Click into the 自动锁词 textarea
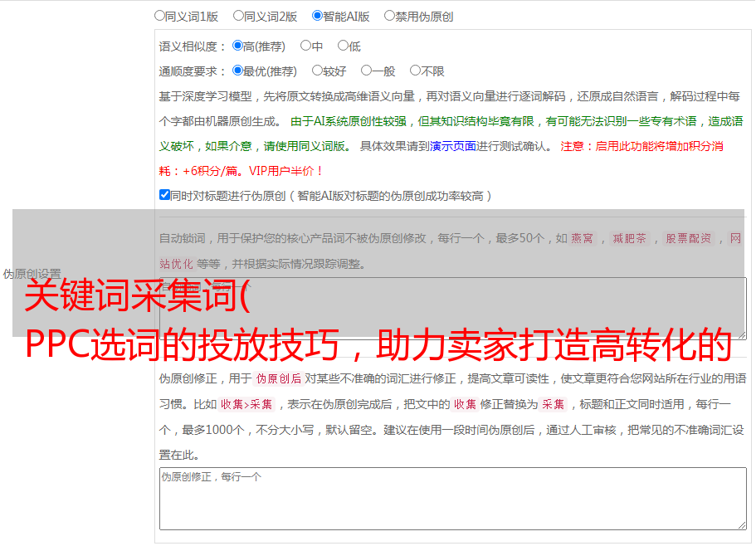The width and height of the screenshot is (756, 546). (x=453, y=309)
